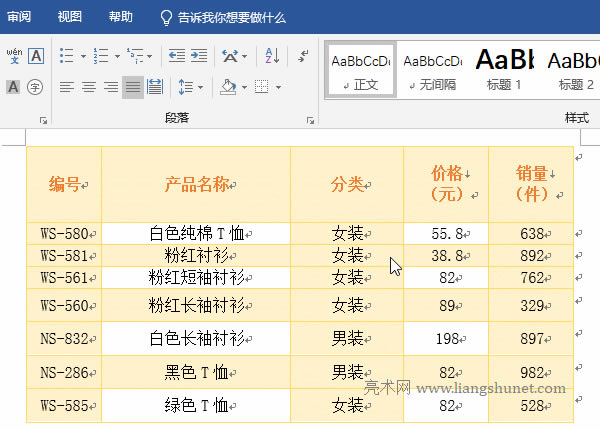
Task: Open the shading color dropdown arrow
Action: tap(243, 88)
